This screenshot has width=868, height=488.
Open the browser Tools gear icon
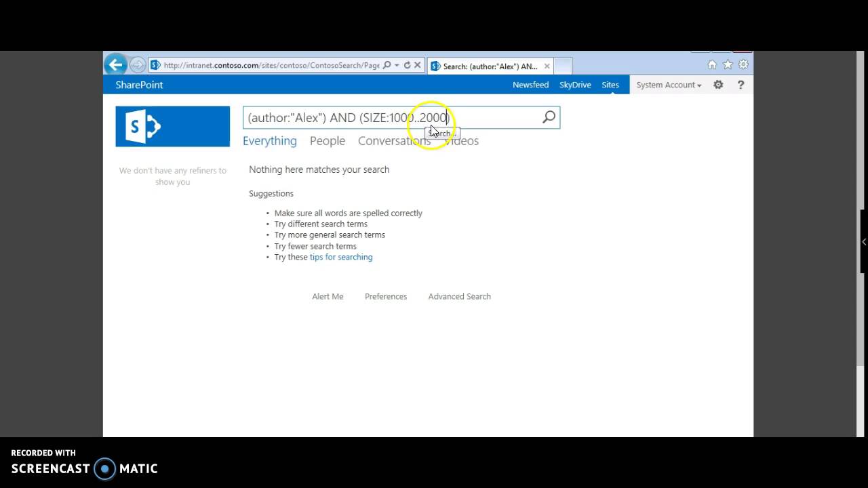click(x=743, y=65)
